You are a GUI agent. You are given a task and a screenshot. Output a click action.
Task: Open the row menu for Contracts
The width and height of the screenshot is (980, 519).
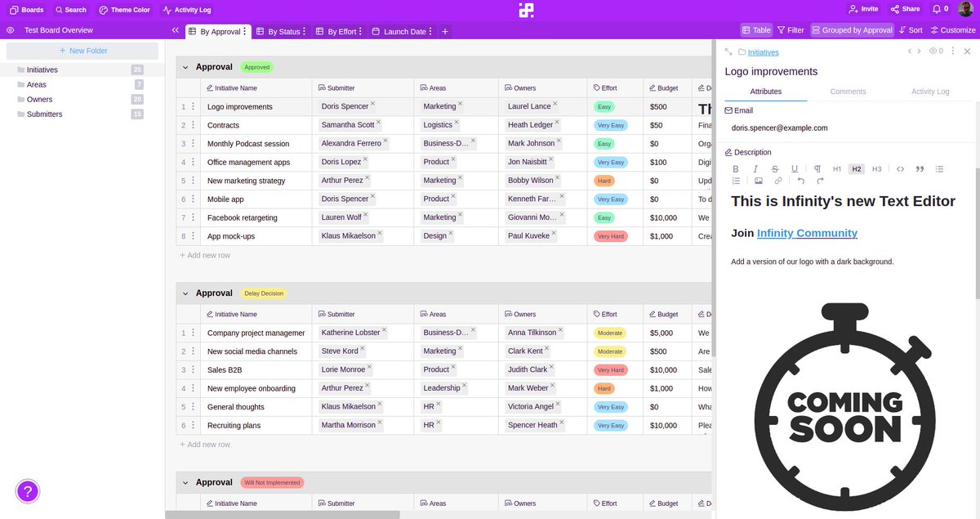192,125
